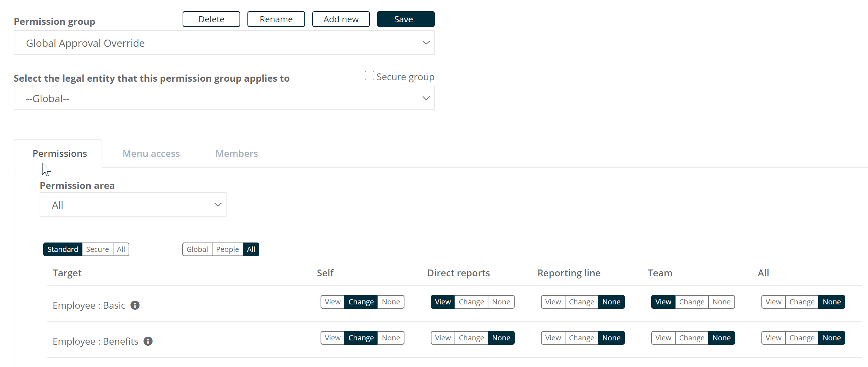
Task: Set Employee Benefits Direct reports to None
Action: coord(501,338)
